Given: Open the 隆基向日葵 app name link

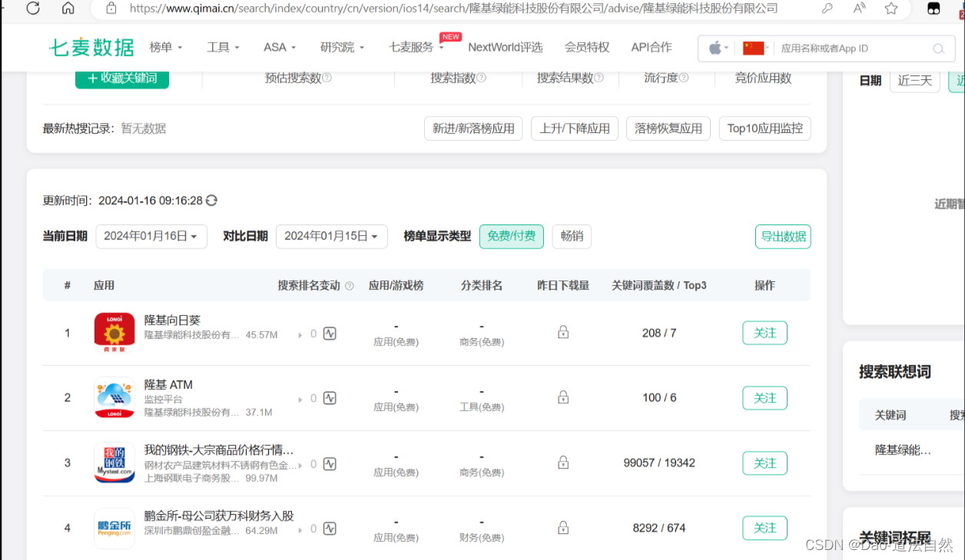Looking at the screenshot, I should pos(172,320).
